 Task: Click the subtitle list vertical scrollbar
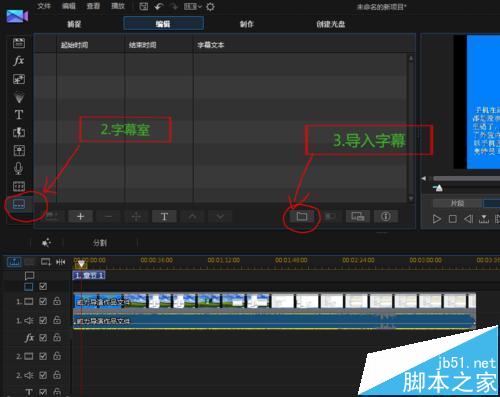coord(411,129)
